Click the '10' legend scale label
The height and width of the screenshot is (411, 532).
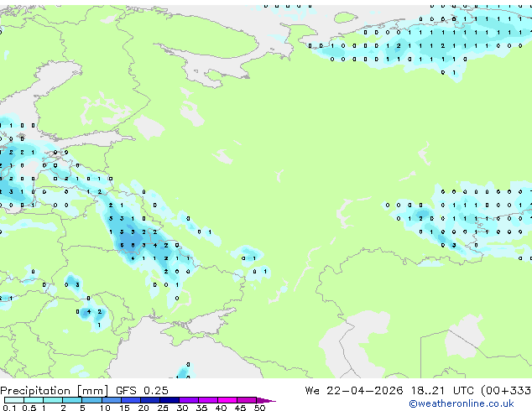[x=105, y=408]
